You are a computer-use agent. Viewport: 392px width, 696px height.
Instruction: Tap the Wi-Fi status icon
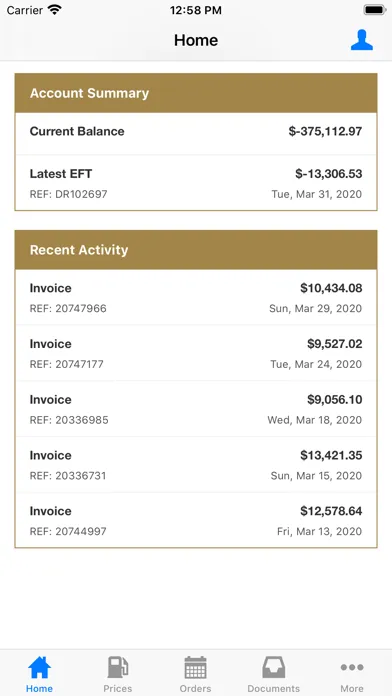55,10
